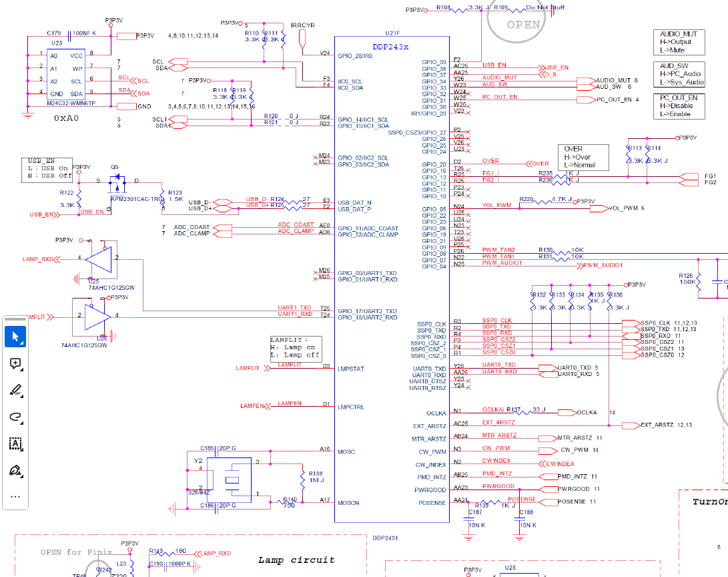The width and height of the screenshot is (728, 577).
Task: Click the C179 capacitor label
Action: (x=54, y=33)
